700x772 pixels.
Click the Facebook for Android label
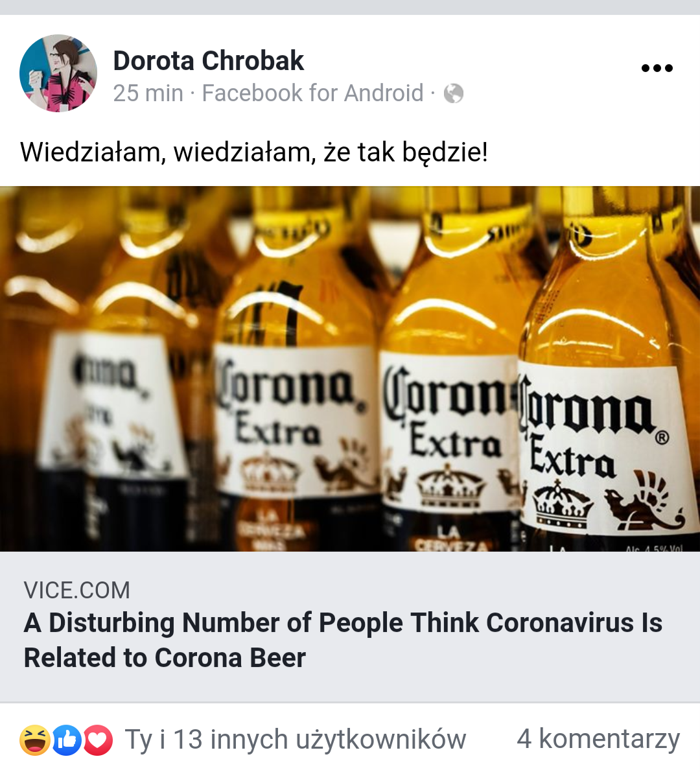(x=312, y=93)
